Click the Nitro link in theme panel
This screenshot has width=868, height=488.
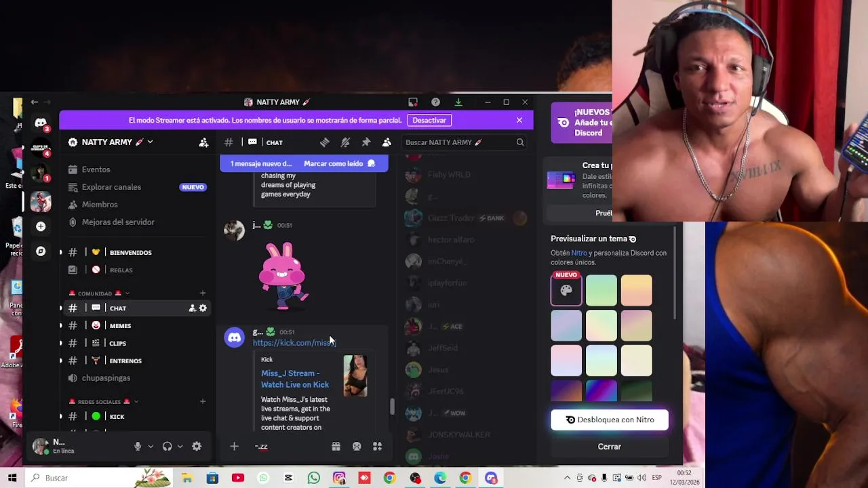(579, 253)
